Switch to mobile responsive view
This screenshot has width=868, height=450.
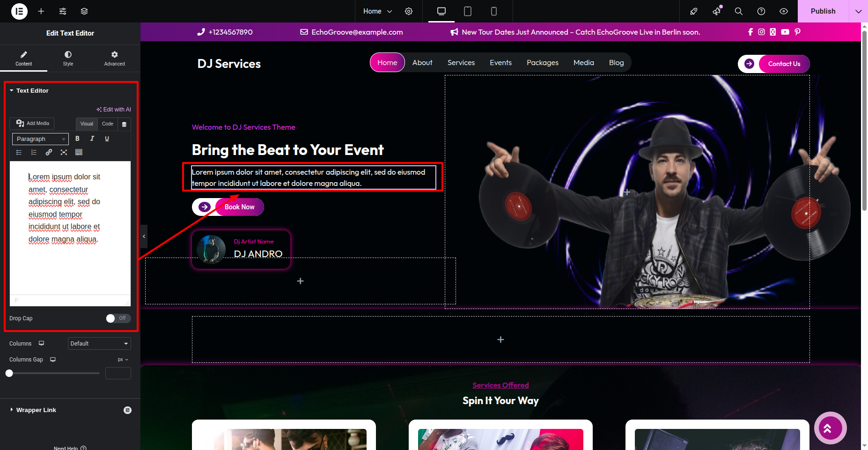(493, 11)
